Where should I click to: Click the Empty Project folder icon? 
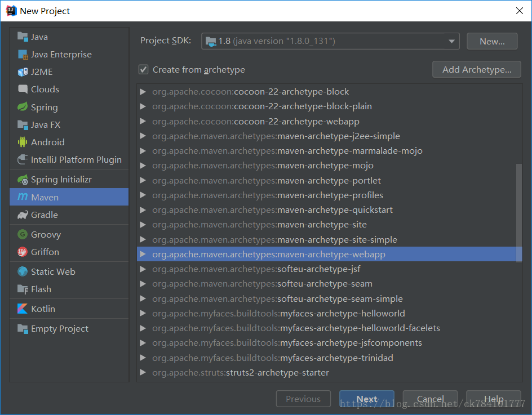click(x=23, y=328)
